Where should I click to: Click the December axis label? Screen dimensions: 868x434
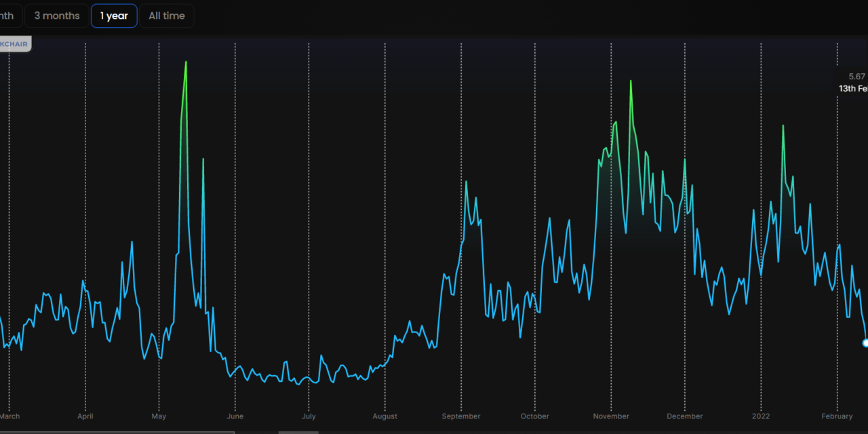point(684,416)
